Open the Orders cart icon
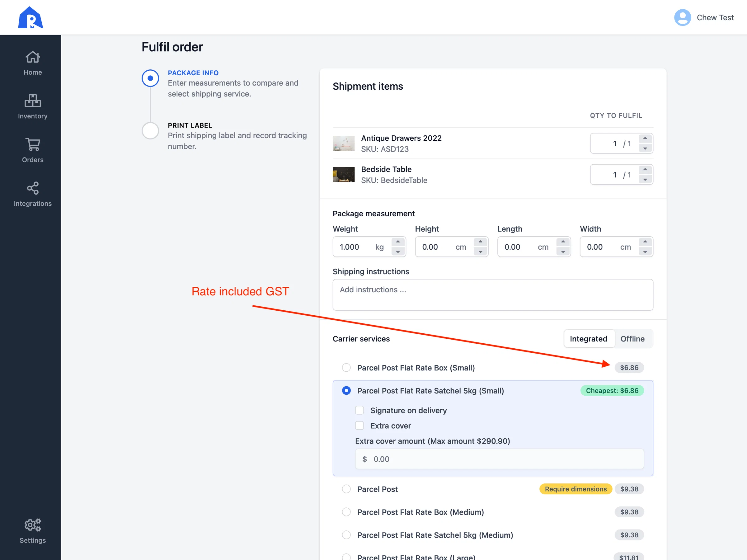This screenshot has width=747, height=560. tap(33, 144)
